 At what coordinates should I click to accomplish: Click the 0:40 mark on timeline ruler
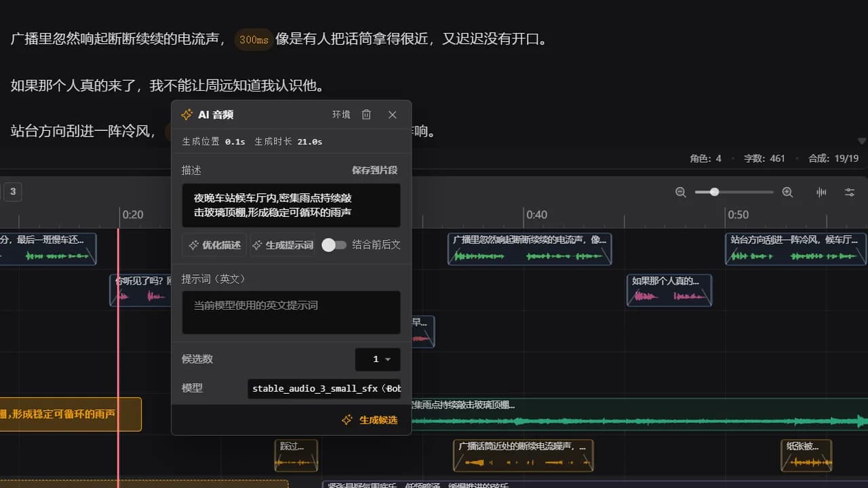tap(536, 215)
